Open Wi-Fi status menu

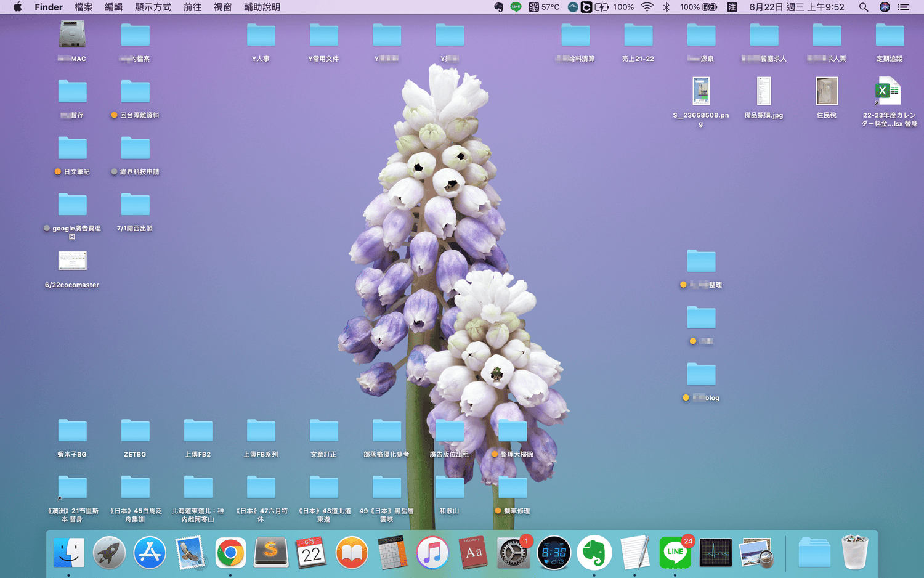point(647,7)
